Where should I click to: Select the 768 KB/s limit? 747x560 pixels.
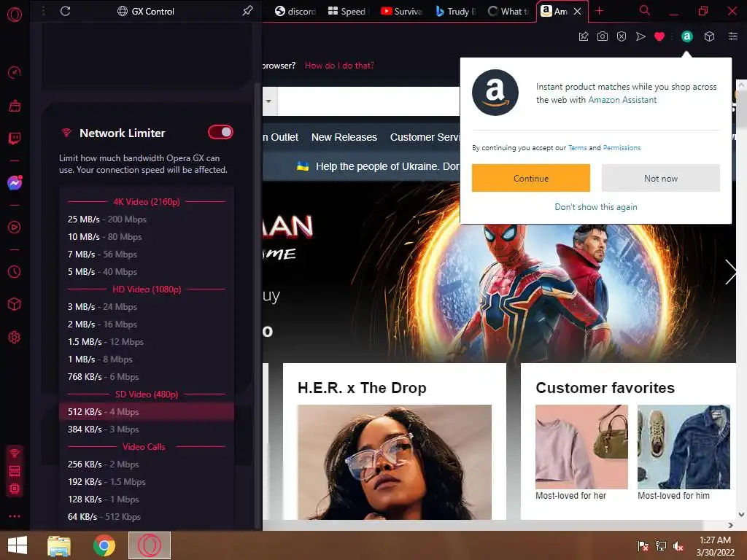pos(147,377)
